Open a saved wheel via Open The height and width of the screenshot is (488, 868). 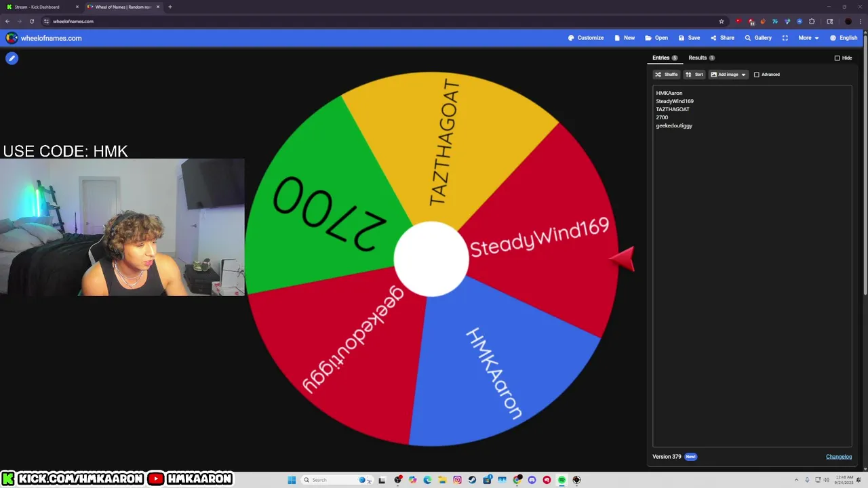point(656,38)
